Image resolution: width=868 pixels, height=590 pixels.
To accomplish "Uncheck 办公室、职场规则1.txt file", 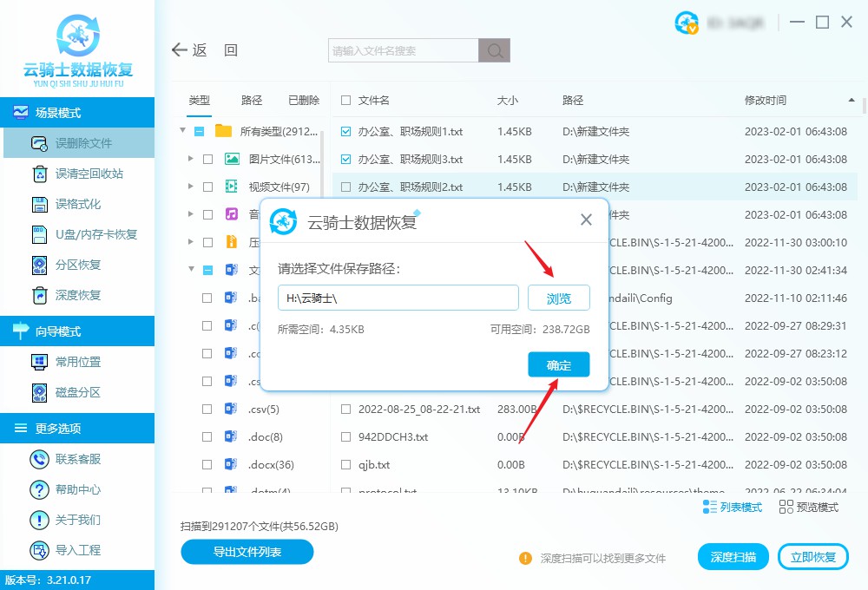I will pos(344,132).
